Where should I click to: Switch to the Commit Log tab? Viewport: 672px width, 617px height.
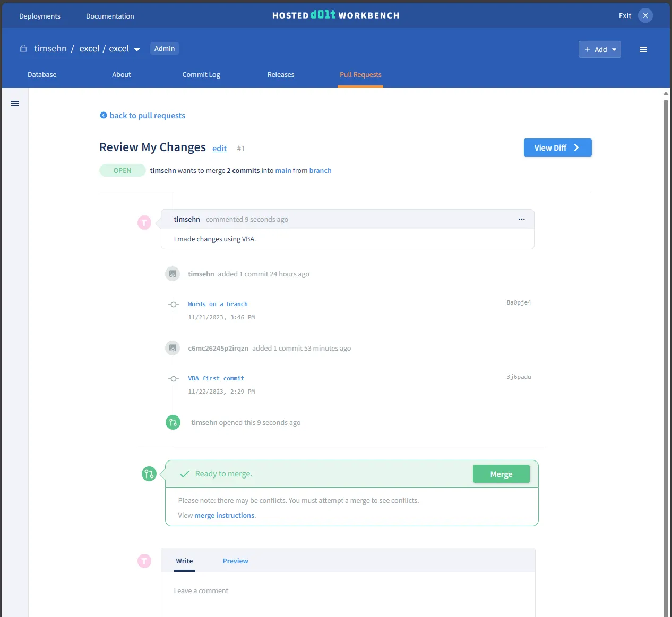pos(201,74)
